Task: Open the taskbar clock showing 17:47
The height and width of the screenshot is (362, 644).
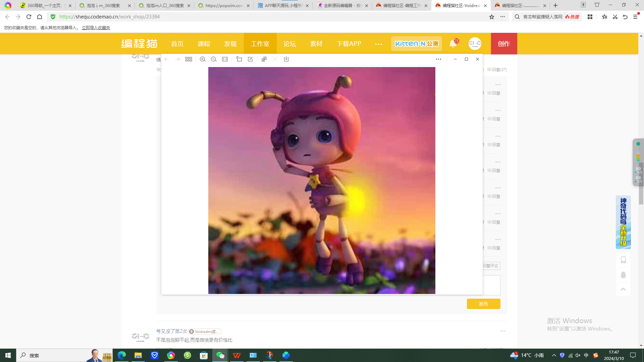Action: tap(614, 355)
